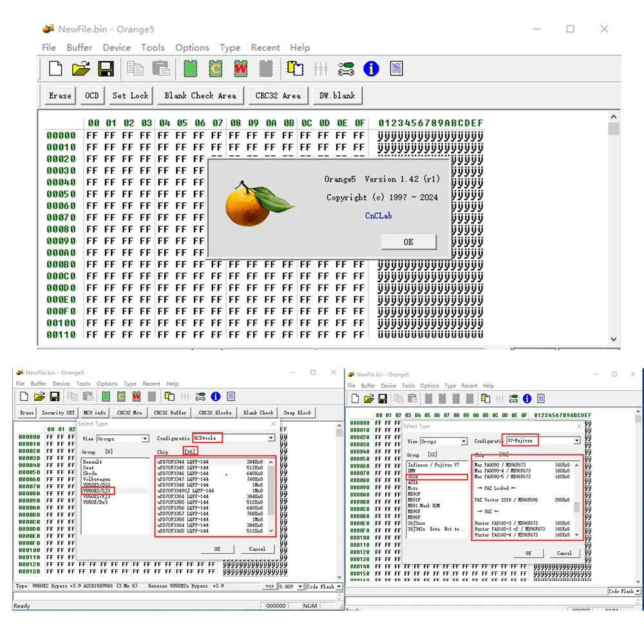
Task: Click red W write chip icon, top window
Action: point(241,69)
